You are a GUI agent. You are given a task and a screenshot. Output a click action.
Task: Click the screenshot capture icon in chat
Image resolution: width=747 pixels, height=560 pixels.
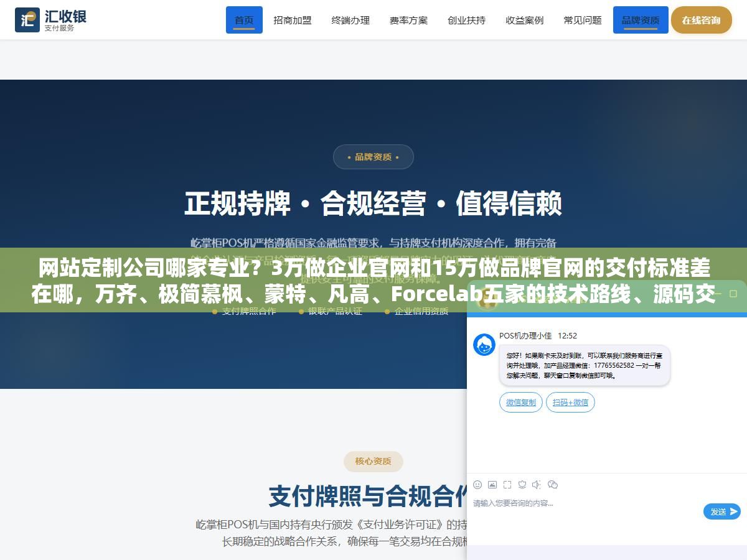pos(507,485)
